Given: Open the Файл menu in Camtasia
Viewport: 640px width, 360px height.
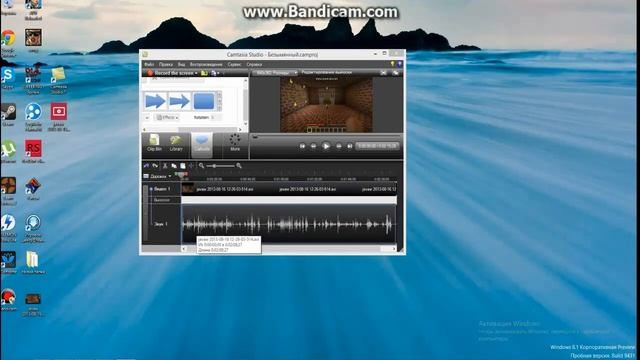Looking at the screenshot, I should (x=149, y=64).
